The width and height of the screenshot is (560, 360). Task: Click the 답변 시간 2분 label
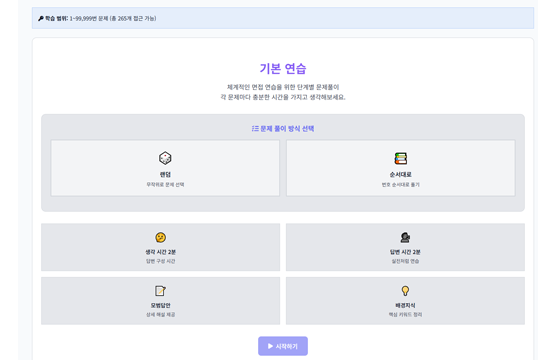point(405,252)
